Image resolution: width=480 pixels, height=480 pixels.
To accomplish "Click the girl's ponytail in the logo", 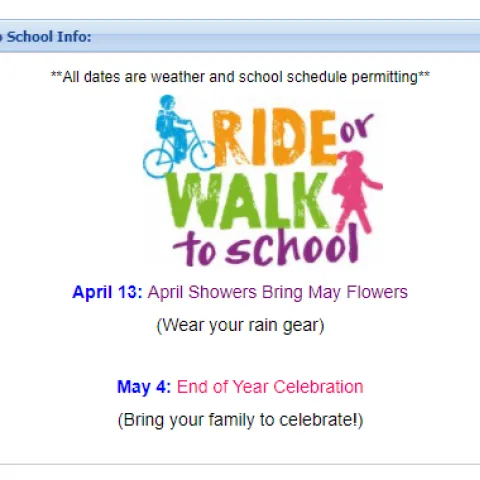I will pyautogui.click(x=343, y=155).
